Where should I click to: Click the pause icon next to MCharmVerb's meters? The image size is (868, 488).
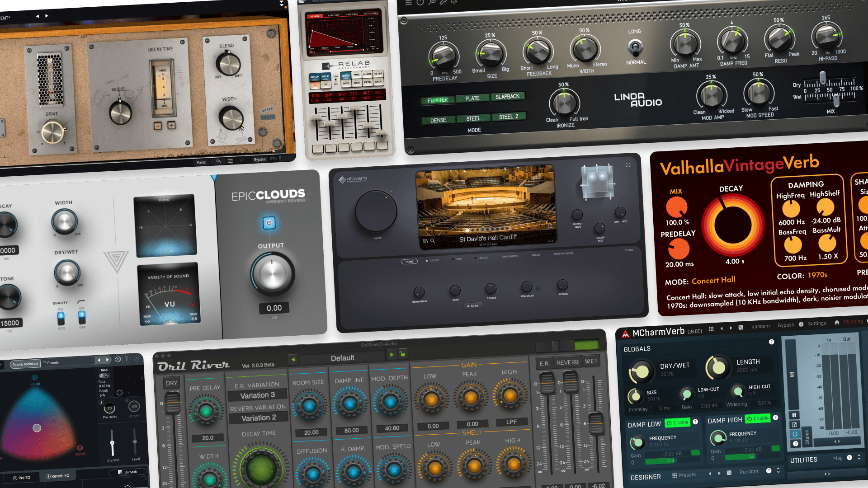pos(794,415)
